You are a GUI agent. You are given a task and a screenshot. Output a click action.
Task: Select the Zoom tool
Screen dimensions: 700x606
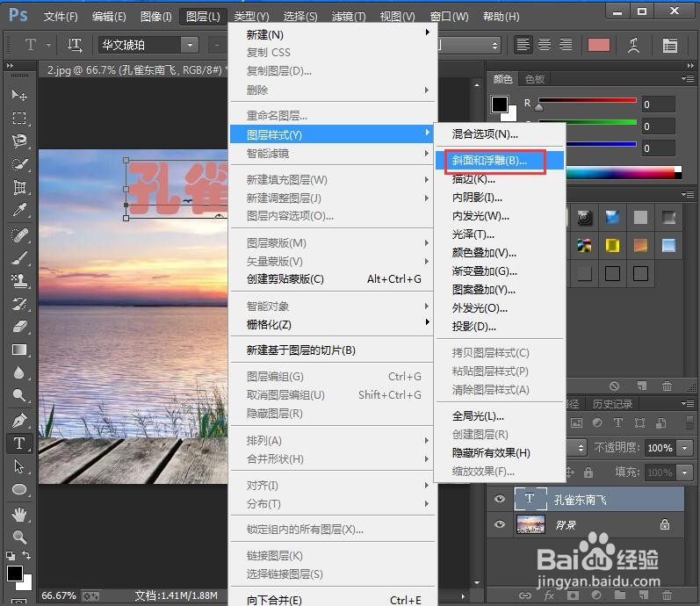[18, 537]
